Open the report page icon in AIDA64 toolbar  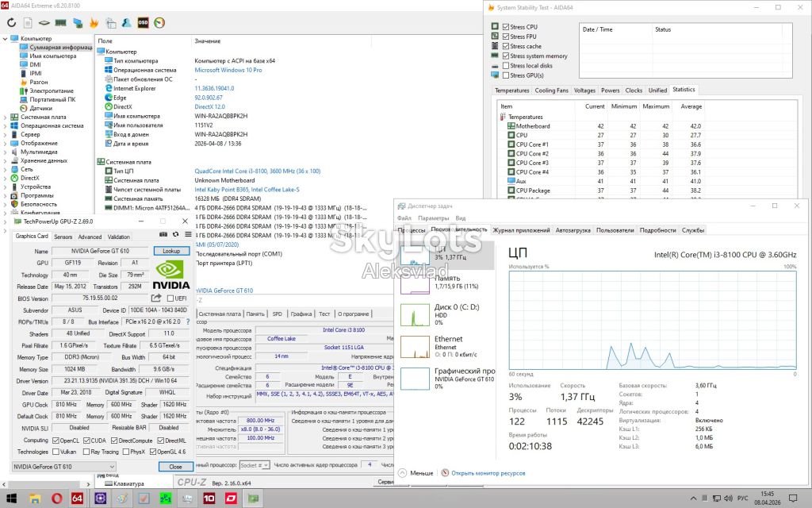28,23
